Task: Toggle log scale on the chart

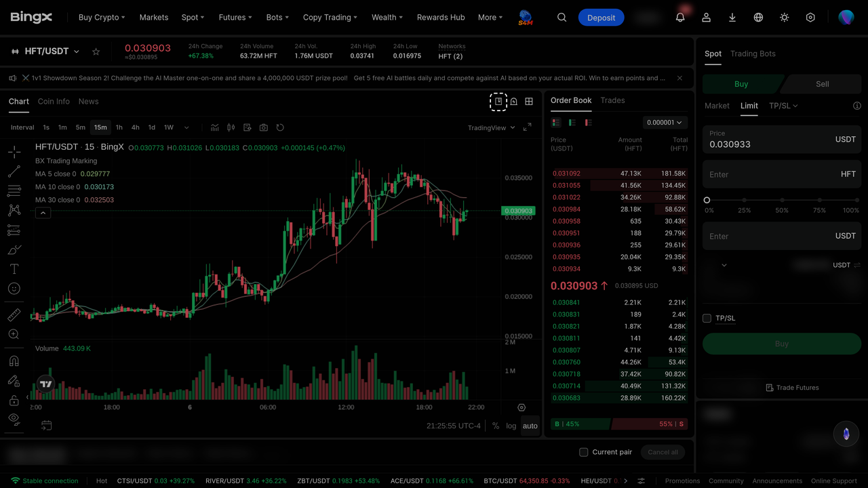Action: point(511,426)
